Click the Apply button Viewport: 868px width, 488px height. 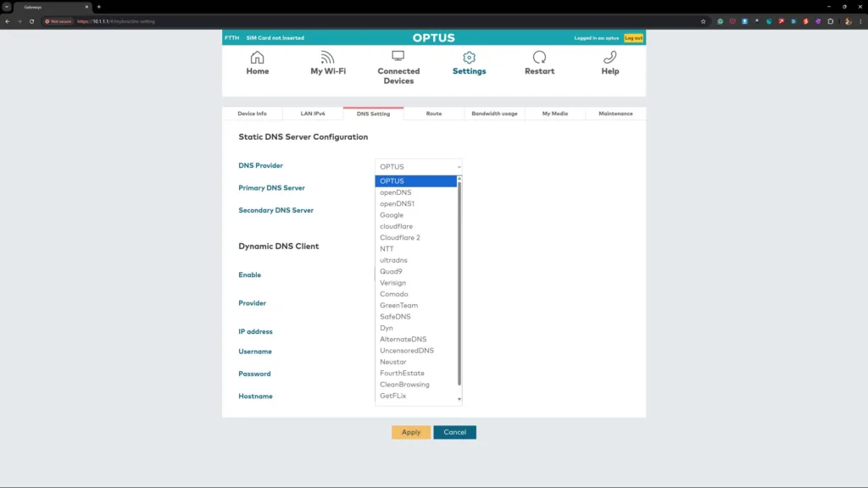(x=411, y=432)
